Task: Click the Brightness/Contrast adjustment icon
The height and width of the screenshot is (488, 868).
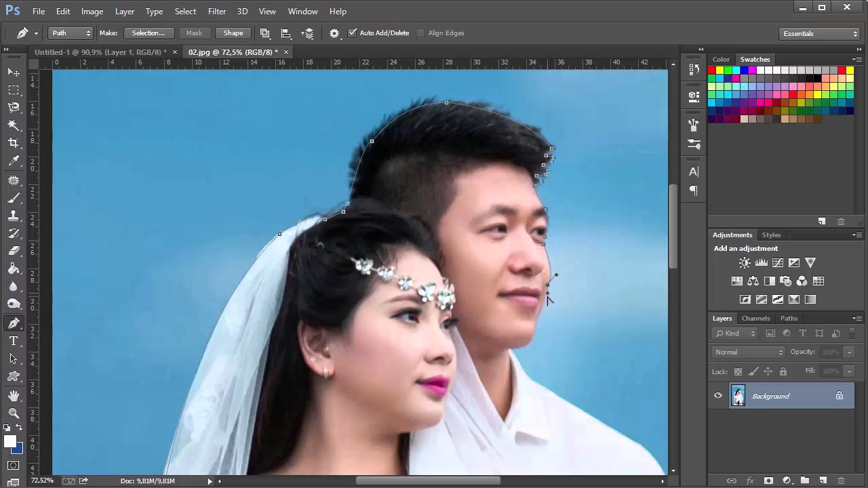Action: click(745, 263)
